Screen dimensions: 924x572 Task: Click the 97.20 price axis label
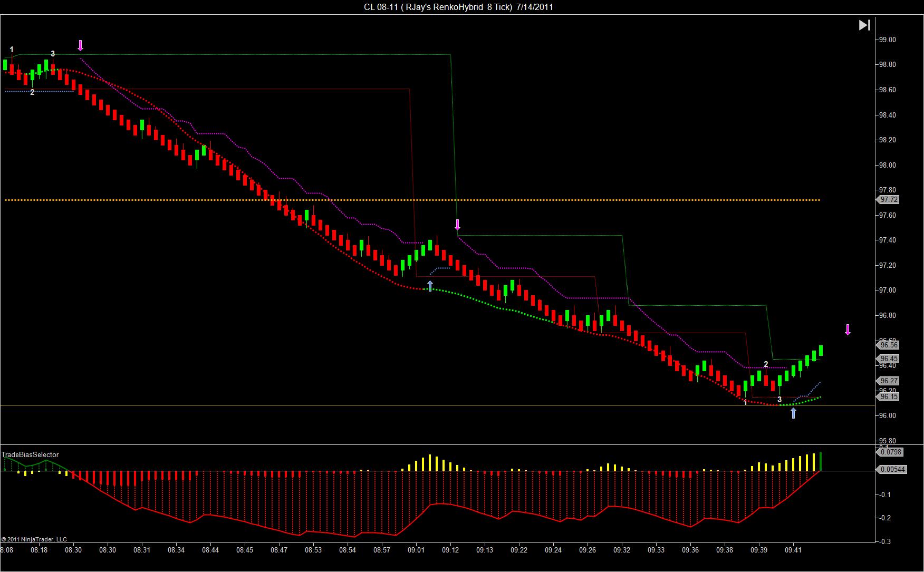coord(887,266)
